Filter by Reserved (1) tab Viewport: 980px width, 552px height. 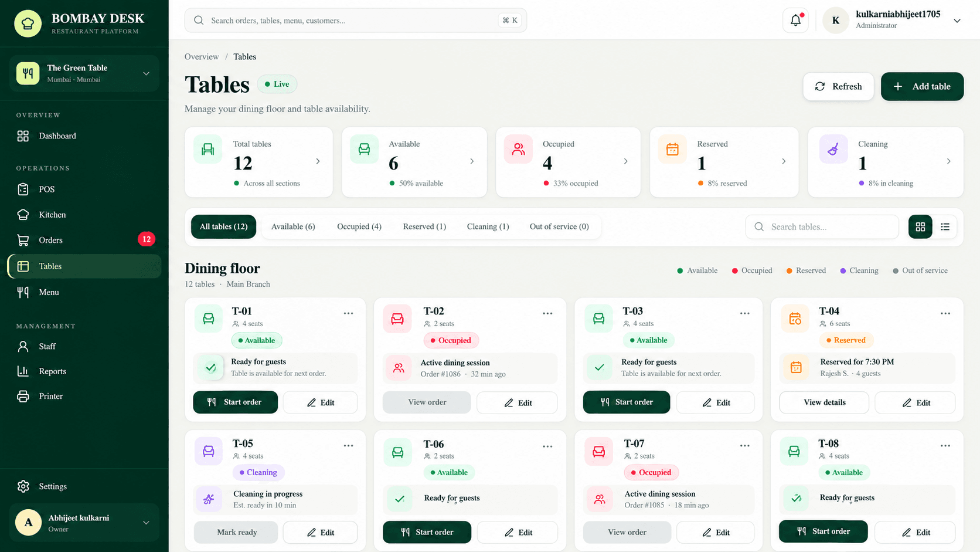coord(424,226)
